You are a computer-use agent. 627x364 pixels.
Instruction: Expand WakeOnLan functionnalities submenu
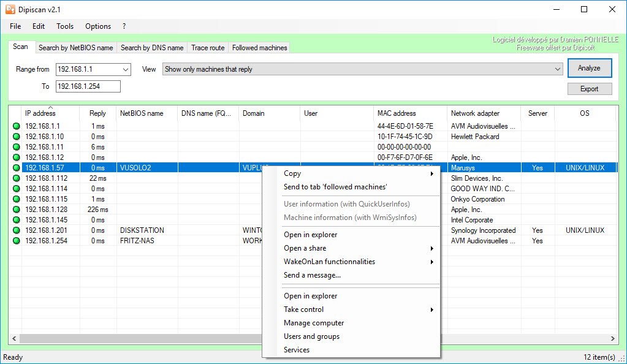click(x=359, y=262)
